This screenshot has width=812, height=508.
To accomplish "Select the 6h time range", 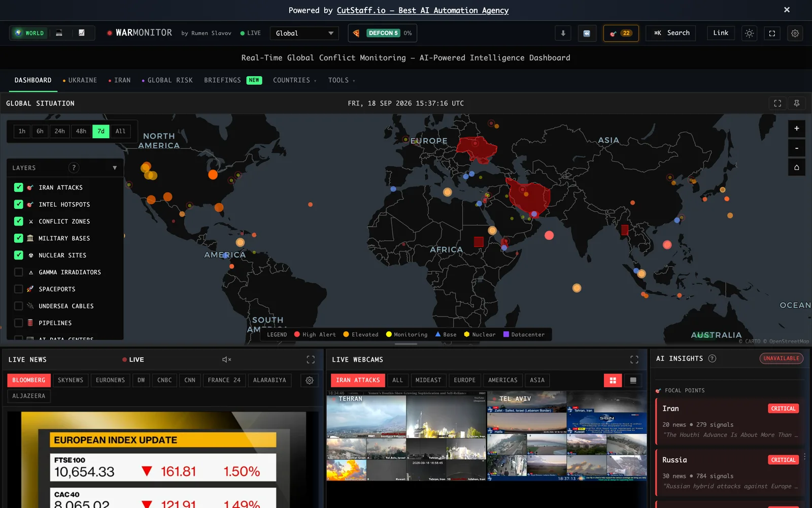I will pyautogui.click(x=40, y=131).
